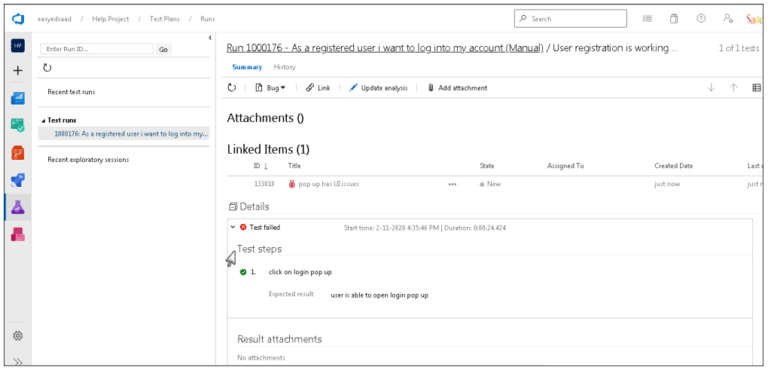
Task: Open the Bug dropdown menu
Action: [270, 88]
